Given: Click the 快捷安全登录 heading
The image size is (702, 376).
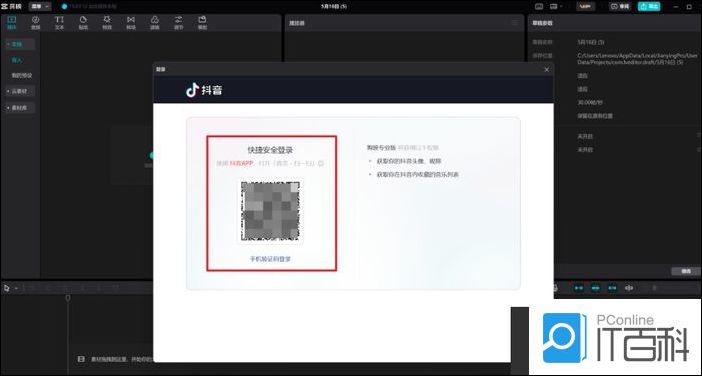Looking at the screenshot, I should [x=270, y=150].
